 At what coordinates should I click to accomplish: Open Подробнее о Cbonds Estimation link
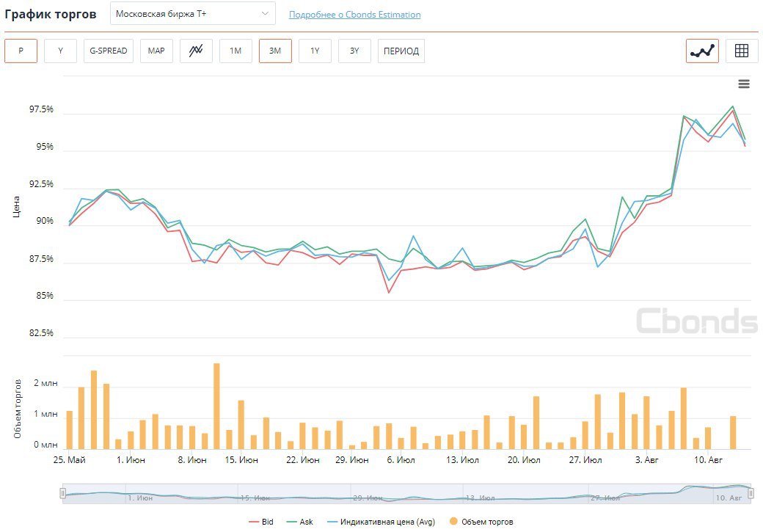tap(355, 15)
